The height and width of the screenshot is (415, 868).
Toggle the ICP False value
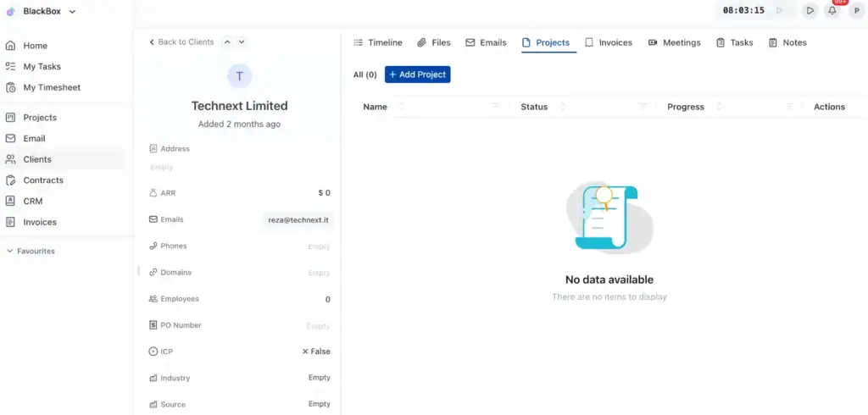tap(316, 351)
